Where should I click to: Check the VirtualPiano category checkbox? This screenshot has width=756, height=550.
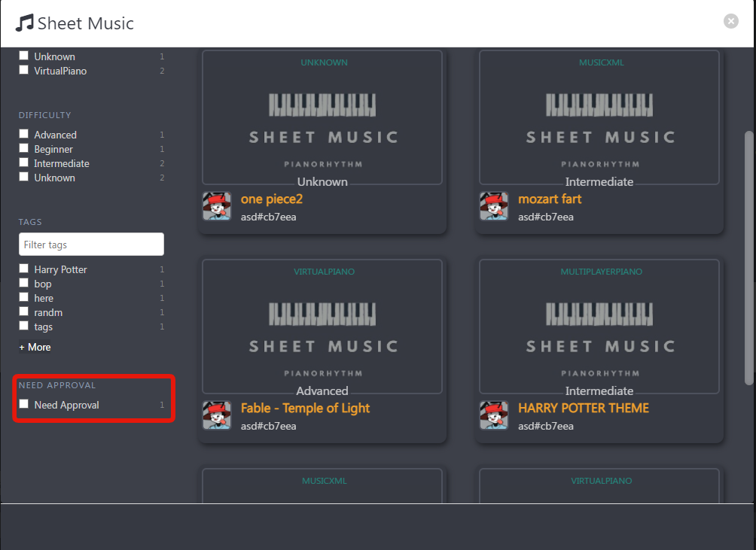pos(23,70)
